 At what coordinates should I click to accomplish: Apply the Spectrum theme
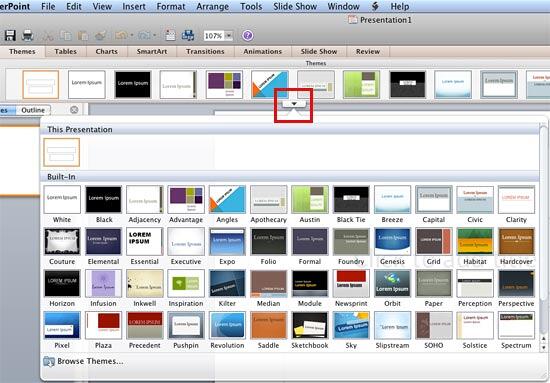(516, 325)
